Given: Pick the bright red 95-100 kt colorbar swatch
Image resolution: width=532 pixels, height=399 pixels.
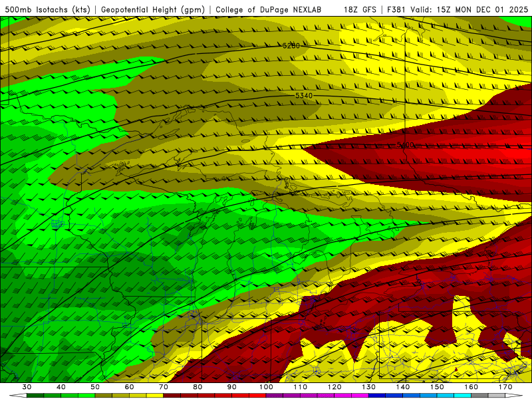Looking at the screenshot, I should click(x=257, y=396).
